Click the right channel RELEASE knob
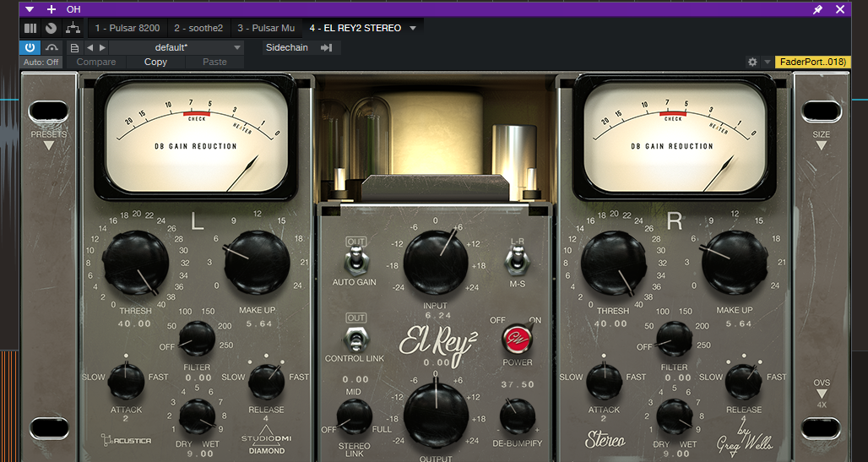Viewport: 868px width, 462px height. (743, 382)
